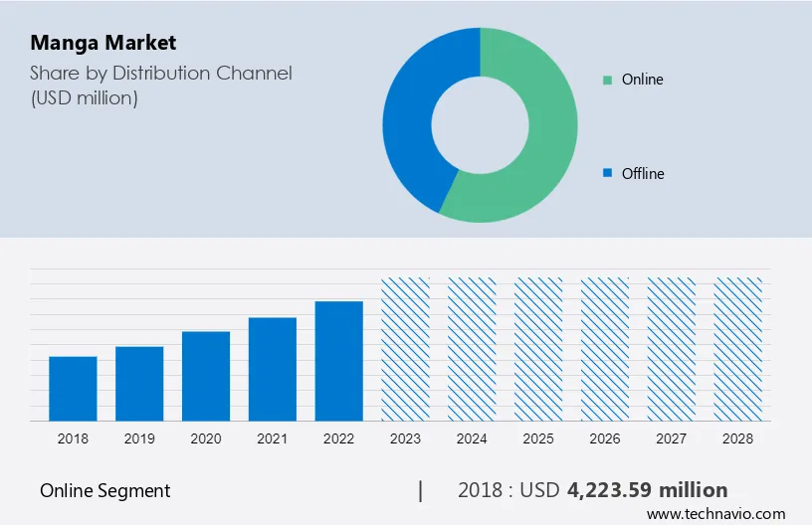Select the 2028 hatched forecast bar
The image size is (812, 525).
tap(738, 349)
